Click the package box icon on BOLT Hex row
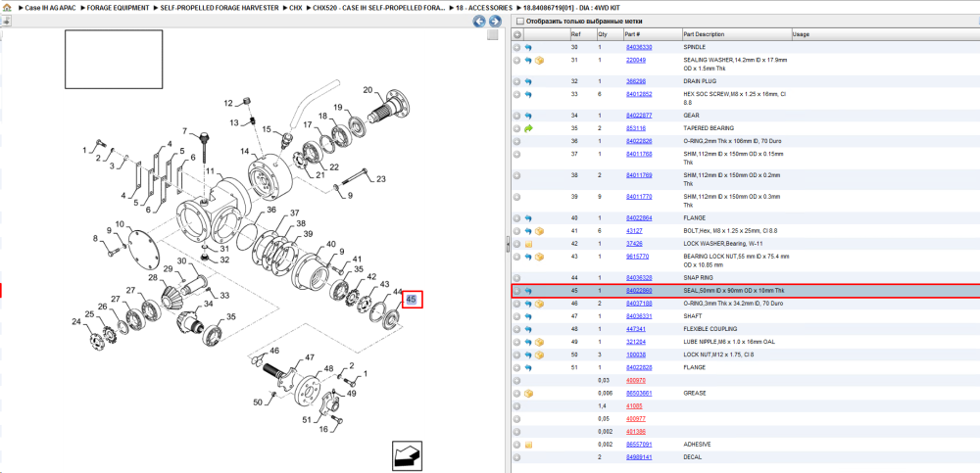 point(539,231)
